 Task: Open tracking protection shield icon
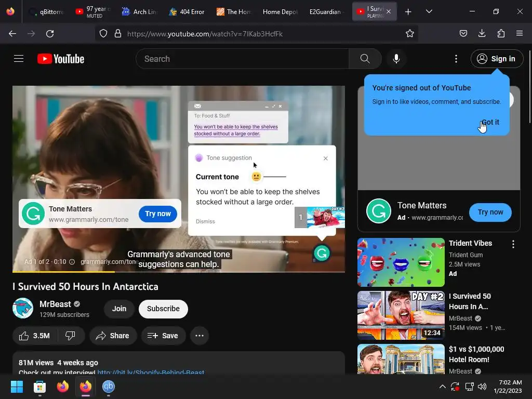(x=103, y=34)
